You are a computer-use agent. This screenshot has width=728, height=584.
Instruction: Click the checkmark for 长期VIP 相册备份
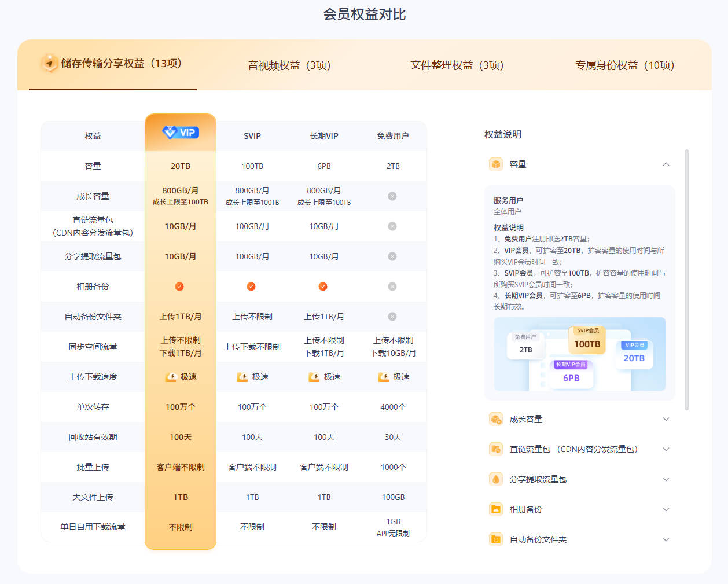coord(323,286)
